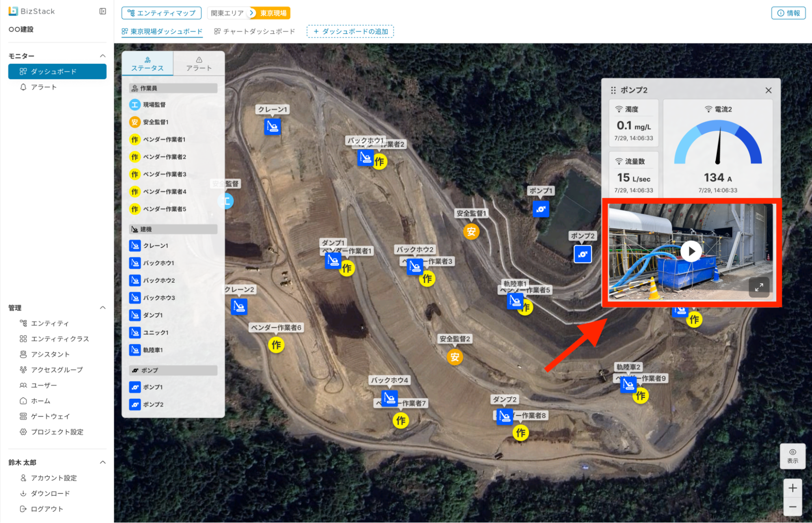This screenshot has height=523, width=812.
Task: Open the 表示 display options eye button
Action: pos(792,456)
